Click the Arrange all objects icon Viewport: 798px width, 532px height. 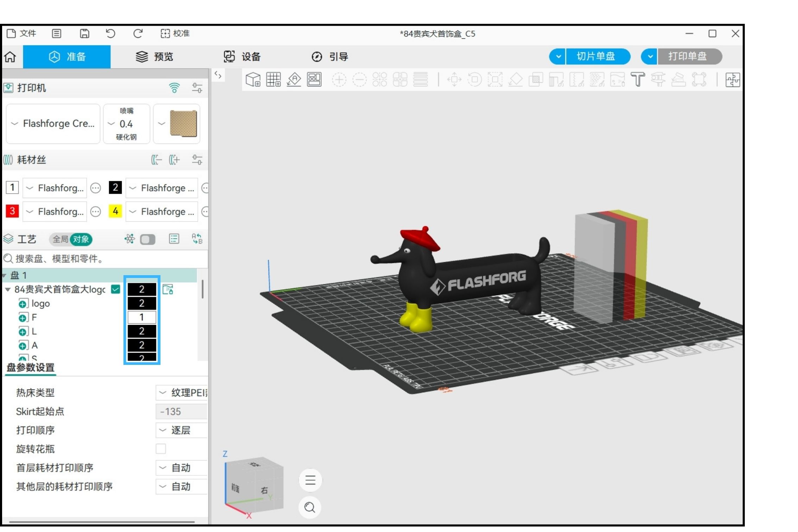pyautogui.click(x=314, y=80)
